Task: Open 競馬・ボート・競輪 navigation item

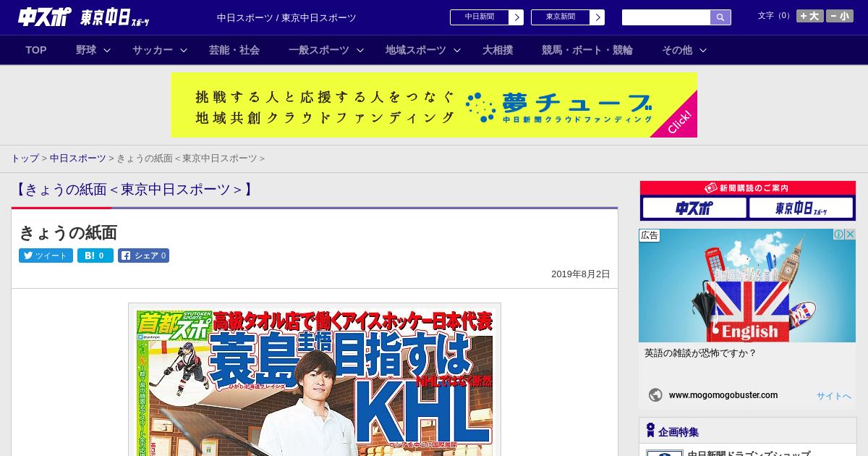Action: (587, 50)
